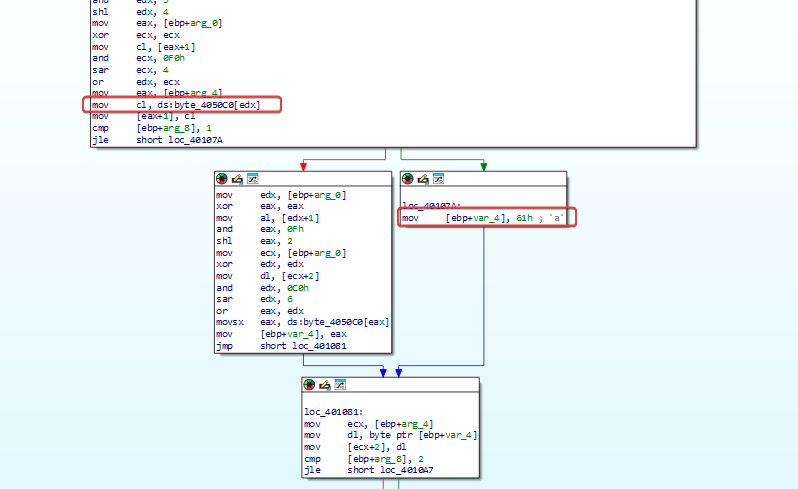This screenshot has width=798, height=489.
Task: Select the 'movsx eax, ds:byte_4050C0[eax]' line
Action: tap(303, 322)
